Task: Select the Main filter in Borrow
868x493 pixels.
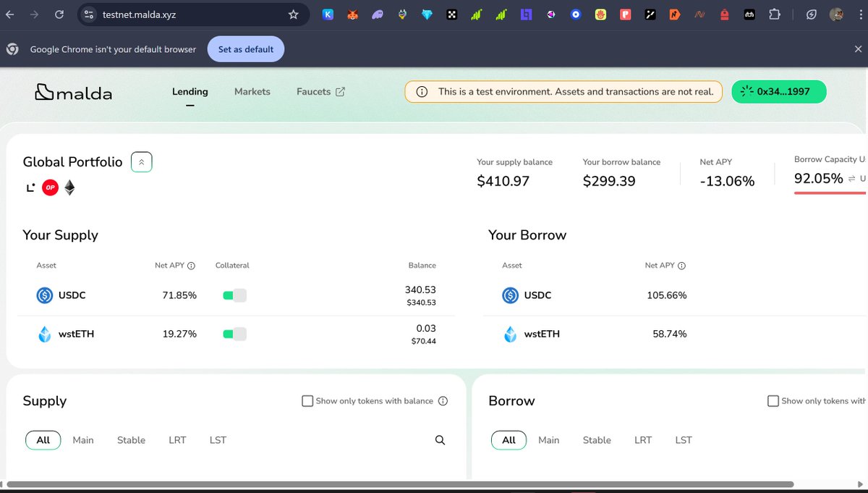Action: 549,440
